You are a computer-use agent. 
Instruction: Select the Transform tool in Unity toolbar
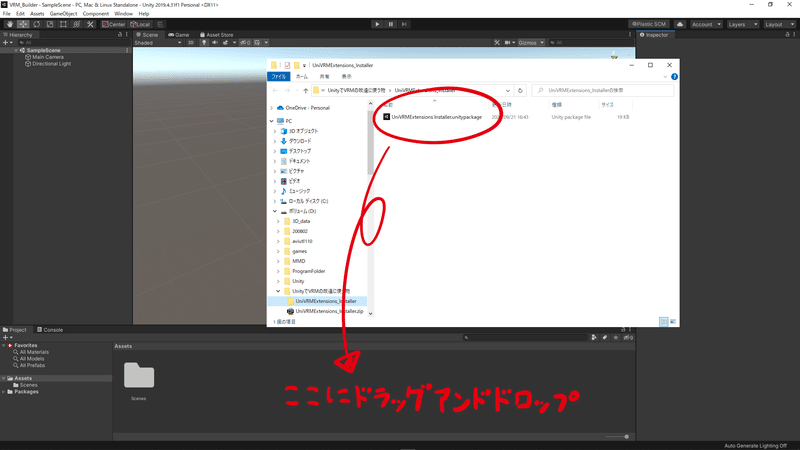[77, 24]
